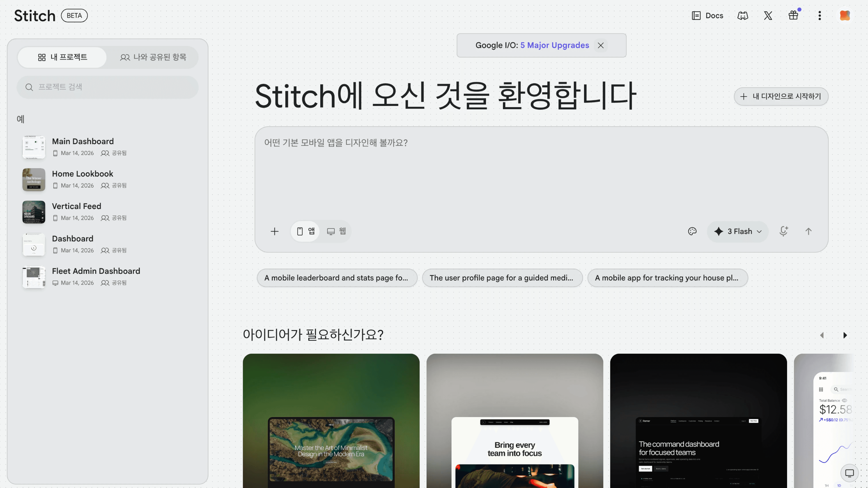Click the Fleet Admin Dashboard Mar 14, 2026 date
Viewport: 868px width, 488px height.
(77, 283)
